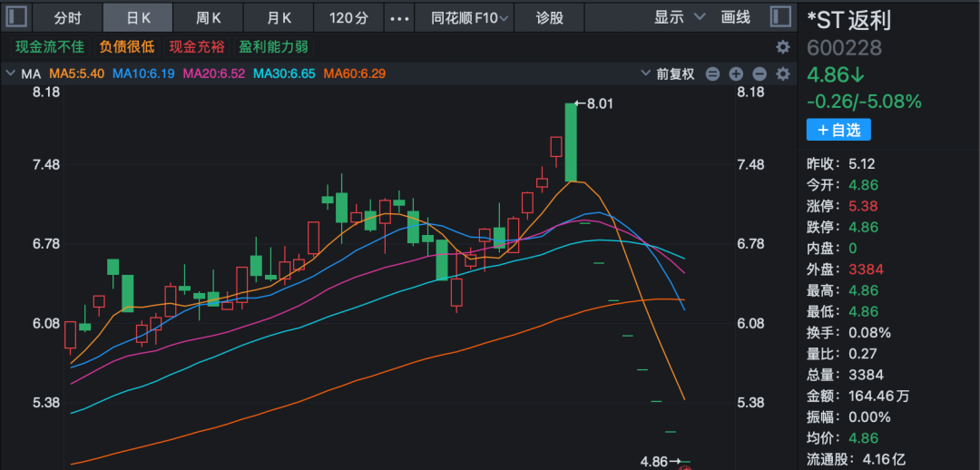Screen dimensions: 980x470
Task: Click the equals-sign reset chart icon
Action: 712,74
